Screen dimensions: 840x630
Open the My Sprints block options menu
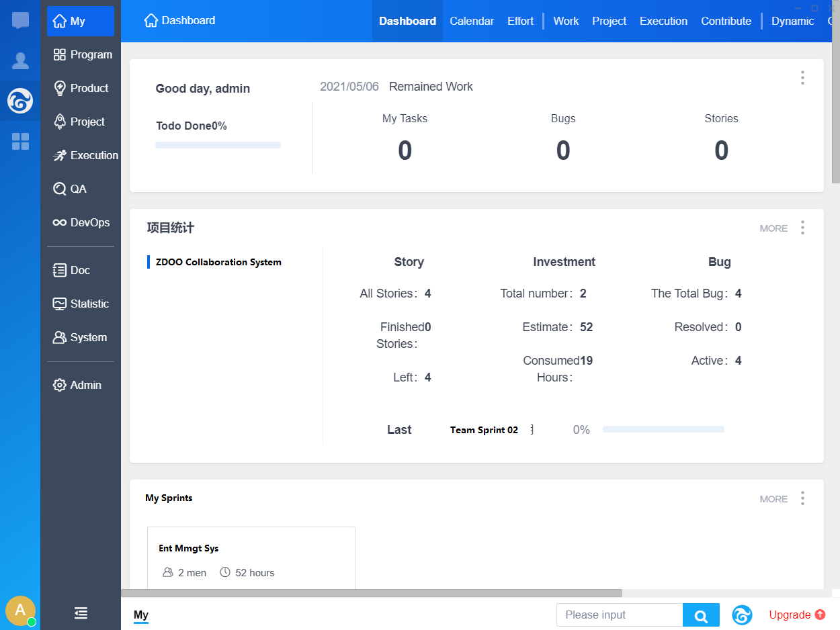click(x=802, y=498)
